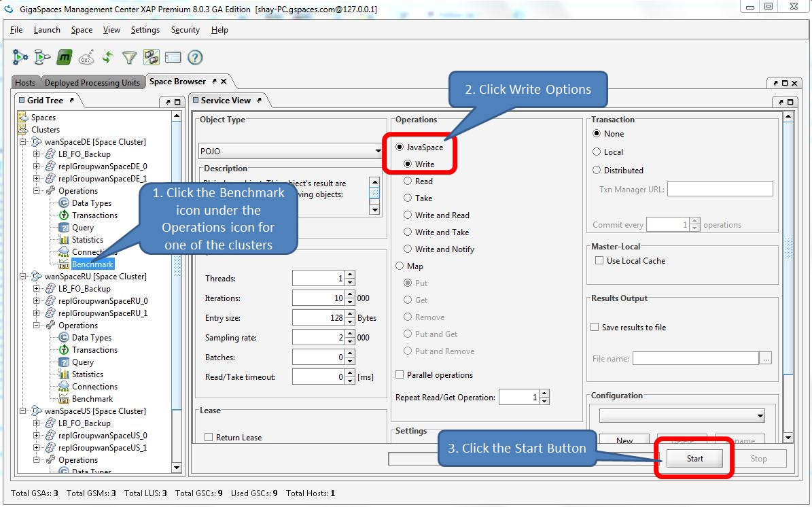Switch to Deployed Processing Units tab
Viewport: 812px width, 507px height.
point(92,83)
